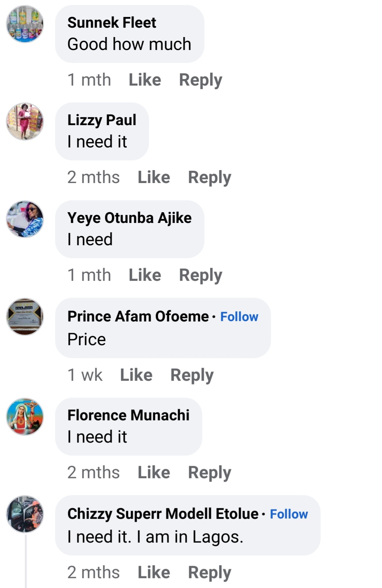The image size is (382, 588).
Task: Like Florence Munachi's comment
Action: [x=154, y=473]
